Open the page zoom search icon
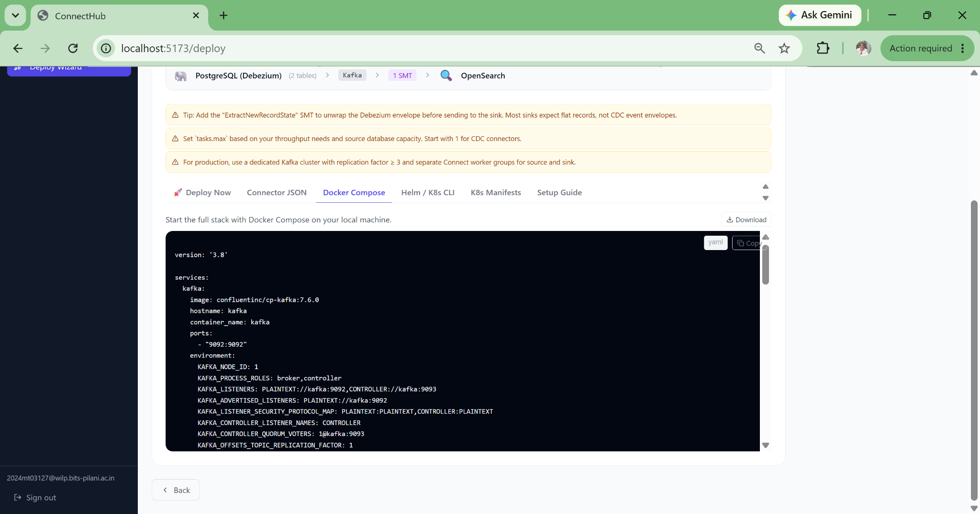This screenshot has height=514, width=980. (759, 48)
